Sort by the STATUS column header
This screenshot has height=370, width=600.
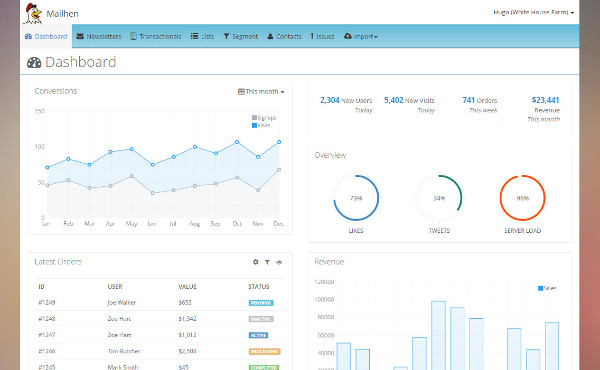click(259, 287)
